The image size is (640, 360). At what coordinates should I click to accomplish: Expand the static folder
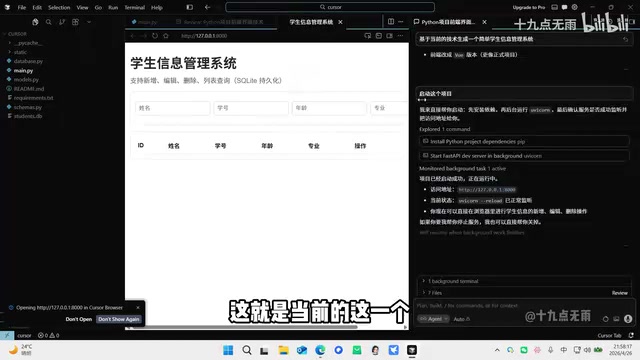tap(20, 52)
